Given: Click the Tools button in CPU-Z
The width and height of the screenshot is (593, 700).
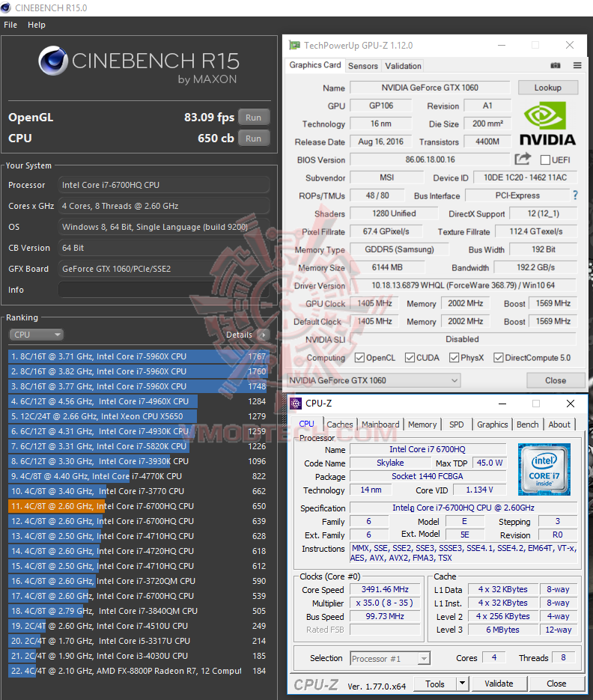Looking at the screenshot, I should 434,684.
